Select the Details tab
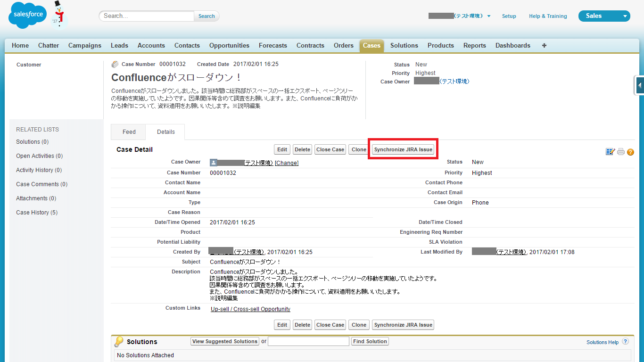This screenshot has height=362, width=644. 165,132
